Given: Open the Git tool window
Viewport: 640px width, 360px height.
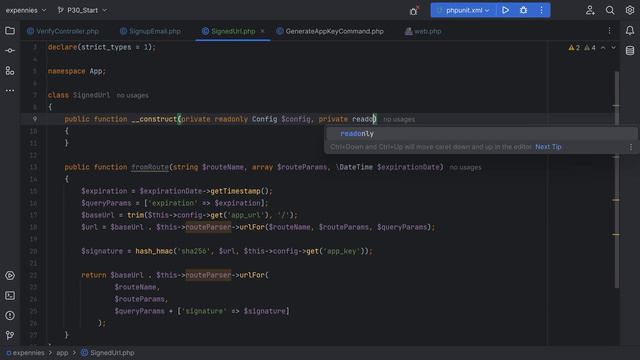Looking at the screenshot, I should point(10,336).
